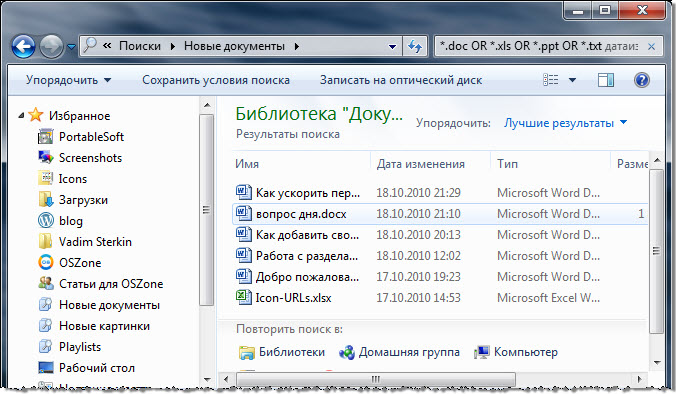Click file list scroll-right arrow

click(x=639, y=380)
